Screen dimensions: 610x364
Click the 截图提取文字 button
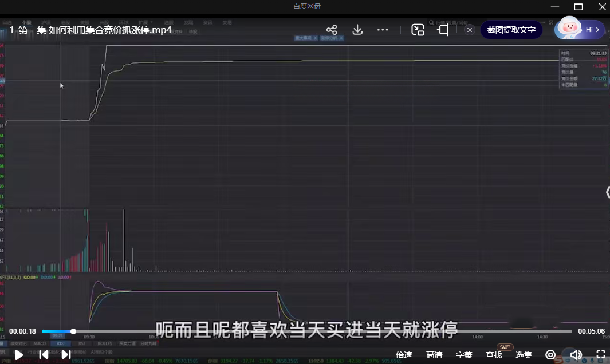(511, 30)
